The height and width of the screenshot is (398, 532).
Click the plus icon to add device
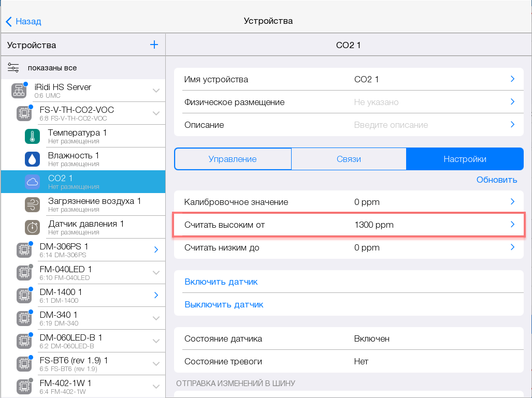(154, 45)
